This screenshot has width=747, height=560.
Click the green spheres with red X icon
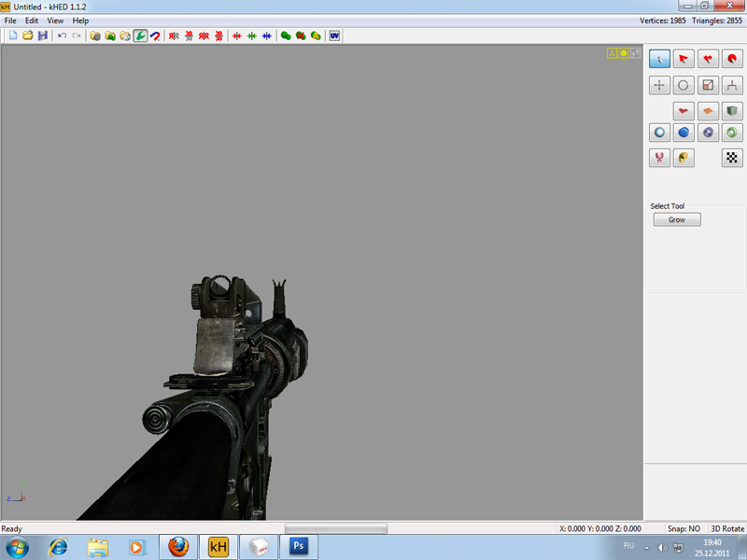pos(301,35)
